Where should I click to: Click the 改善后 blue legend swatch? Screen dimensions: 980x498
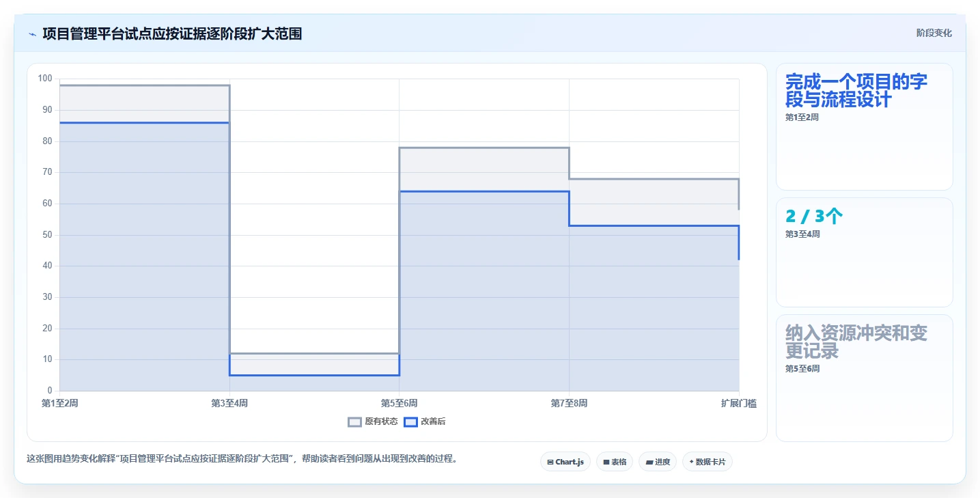[410, 421]
